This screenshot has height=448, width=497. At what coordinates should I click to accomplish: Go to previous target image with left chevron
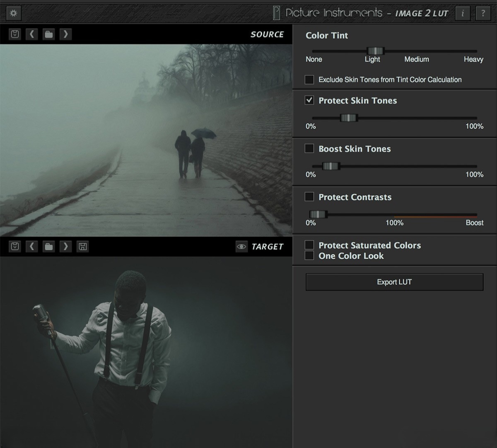click(x=32, y=246)
